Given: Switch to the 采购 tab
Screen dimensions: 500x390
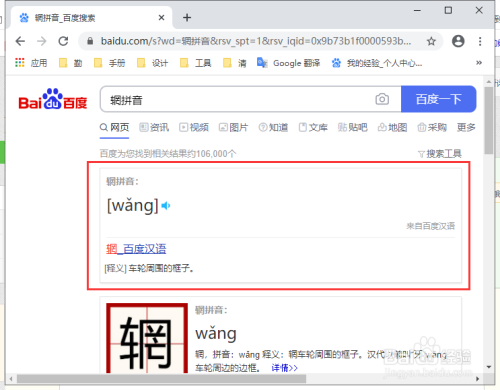Looking at the screenshot, I should coord(432,127).
